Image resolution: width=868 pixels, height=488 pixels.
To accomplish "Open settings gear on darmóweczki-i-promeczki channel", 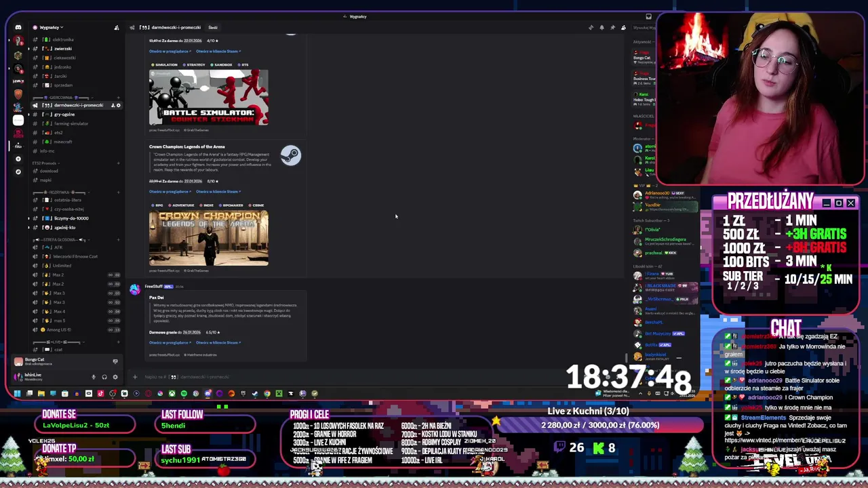I will tap(118, 105).
